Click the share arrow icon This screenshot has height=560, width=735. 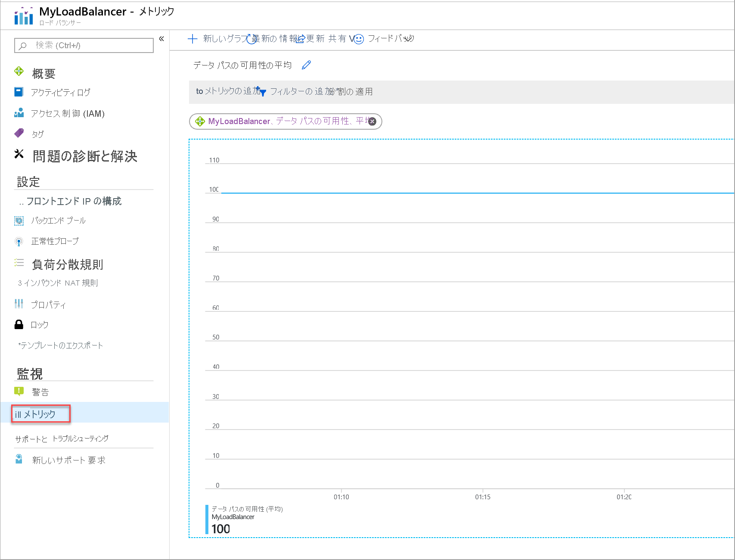coord(301,39)
